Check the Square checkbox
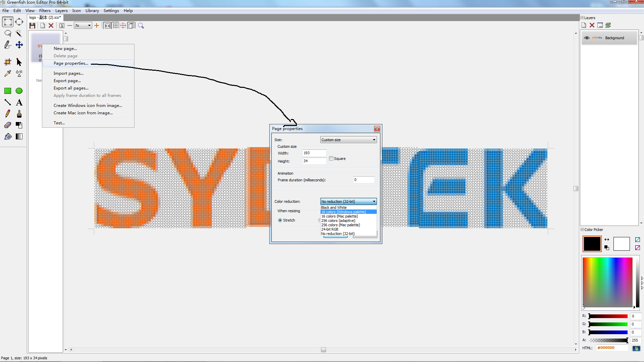The width and height of the screenshot is (644, 362). tap(331, 159)
